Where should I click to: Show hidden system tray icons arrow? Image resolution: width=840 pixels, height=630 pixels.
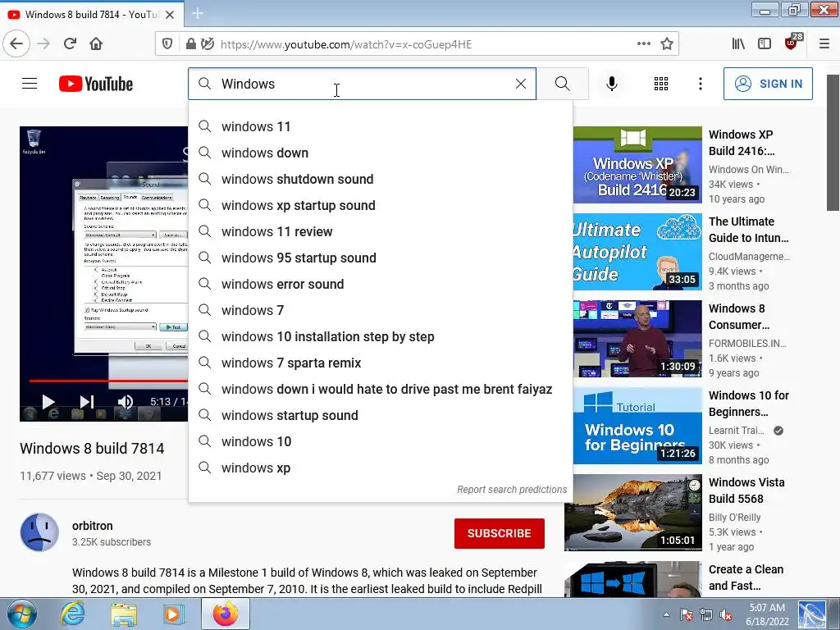[x=666, y=614]
